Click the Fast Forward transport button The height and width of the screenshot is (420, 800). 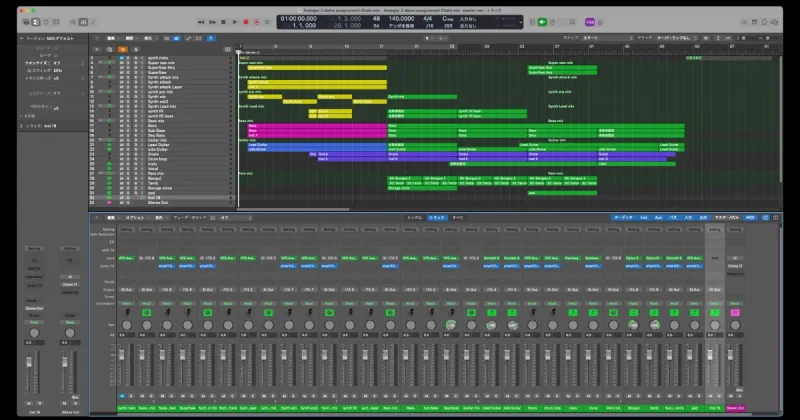pyautogui.click(x=212, y=22)
